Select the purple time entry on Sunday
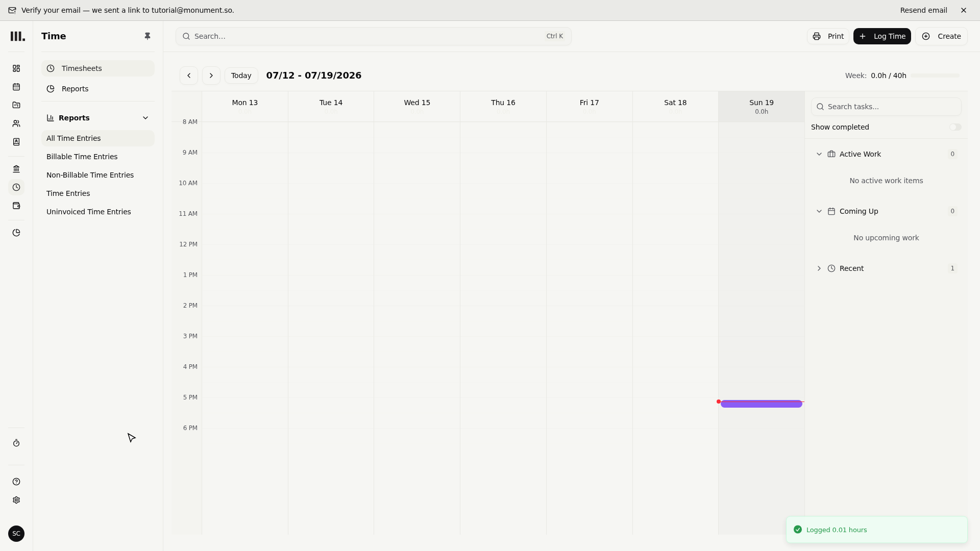 tap(761, 404)
